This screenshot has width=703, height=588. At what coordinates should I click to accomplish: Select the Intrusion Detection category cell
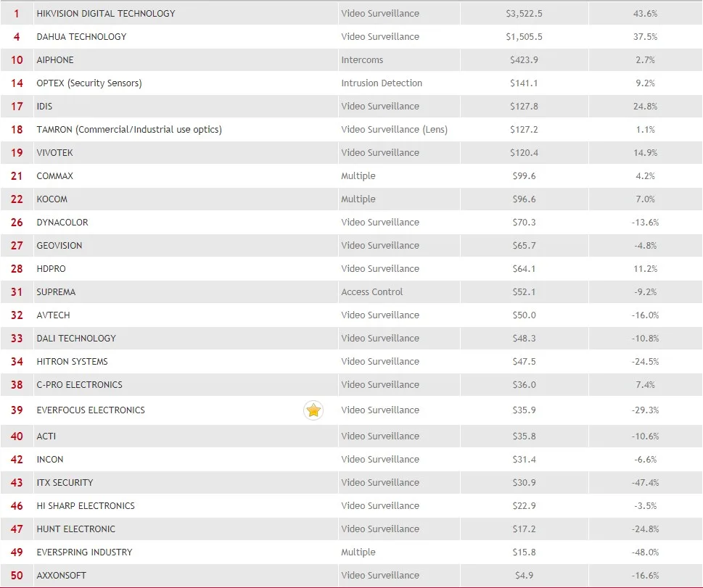382,83
